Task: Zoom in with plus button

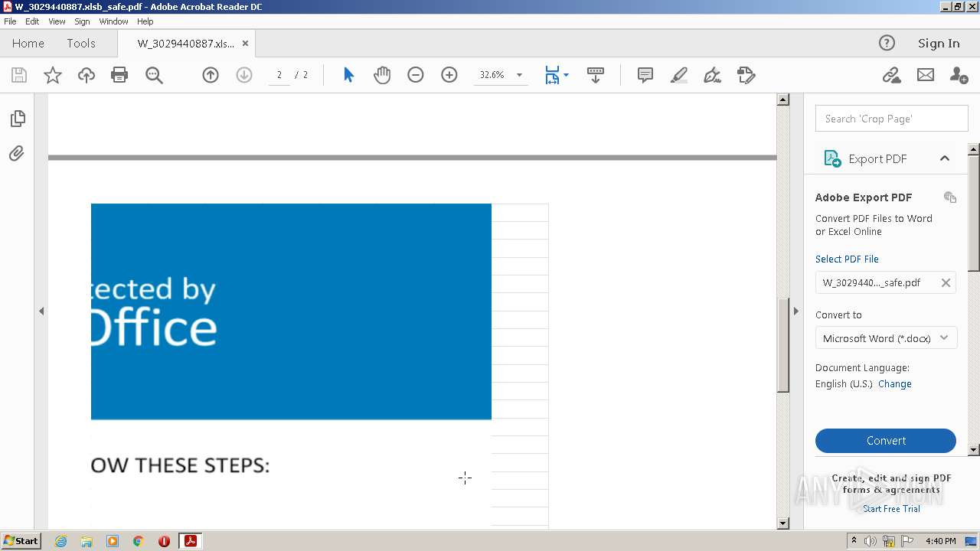Action: click(449, 75)
